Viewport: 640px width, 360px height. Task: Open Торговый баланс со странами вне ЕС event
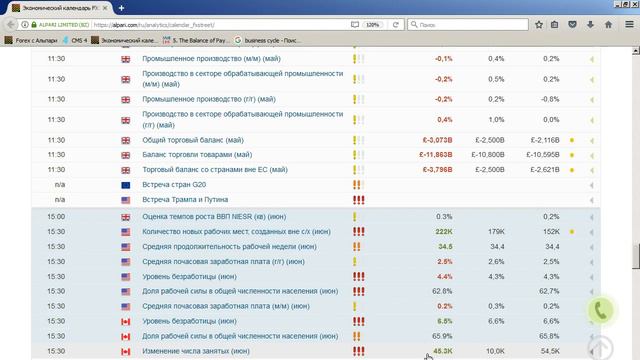215,169
